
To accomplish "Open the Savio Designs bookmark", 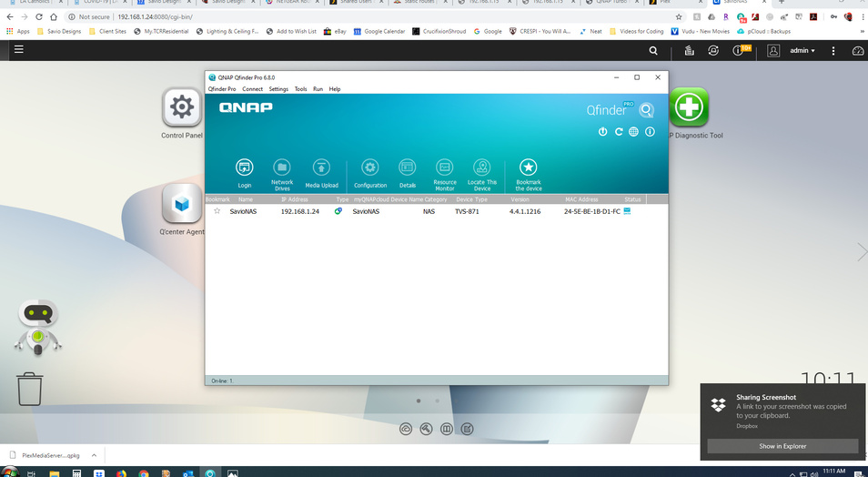I will tap(58, 32).
